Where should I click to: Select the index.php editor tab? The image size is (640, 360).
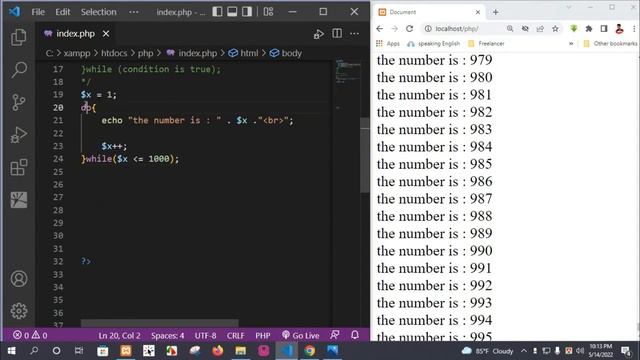point(76,33)
